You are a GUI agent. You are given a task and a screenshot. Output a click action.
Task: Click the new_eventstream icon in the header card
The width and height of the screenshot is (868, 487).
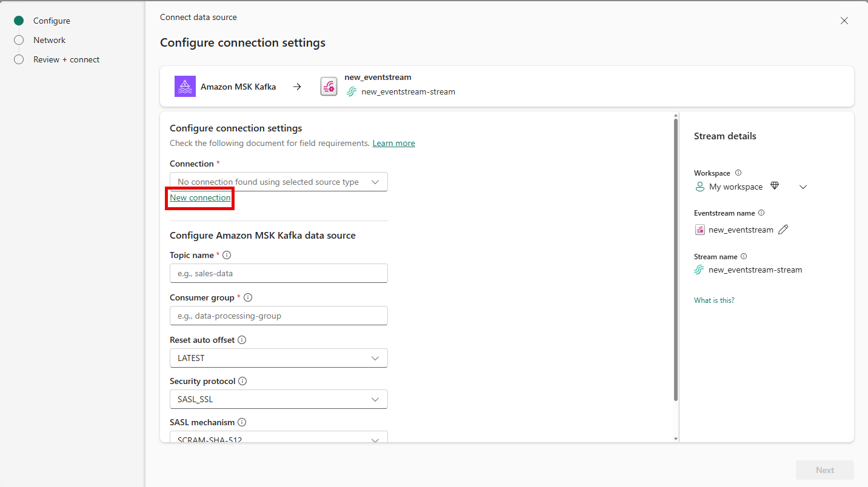click(x=329, y=87)
